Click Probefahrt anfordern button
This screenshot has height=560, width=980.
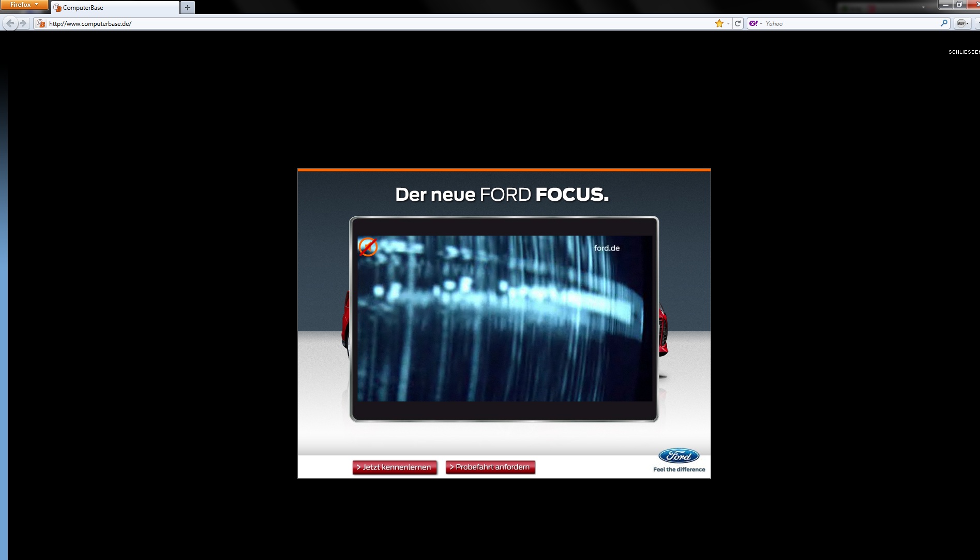[x=490, y=467]
